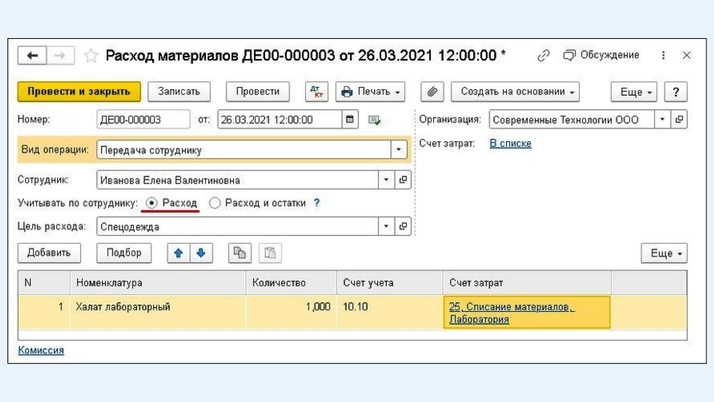
Task: Click the Счет учета column header
Action: click(390, 283)
